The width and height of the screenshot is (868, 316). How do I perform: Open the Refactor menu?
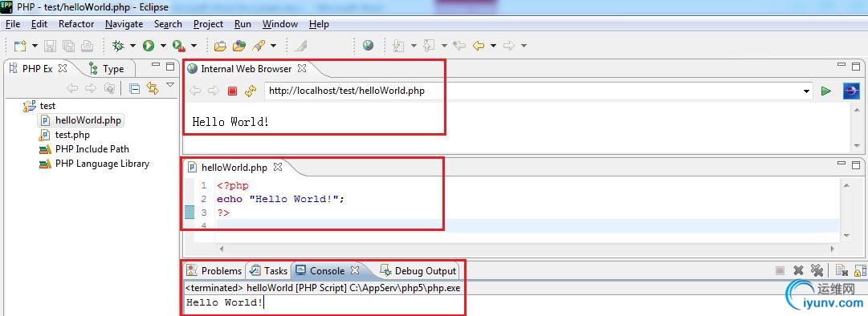click(x=76, y=24)
